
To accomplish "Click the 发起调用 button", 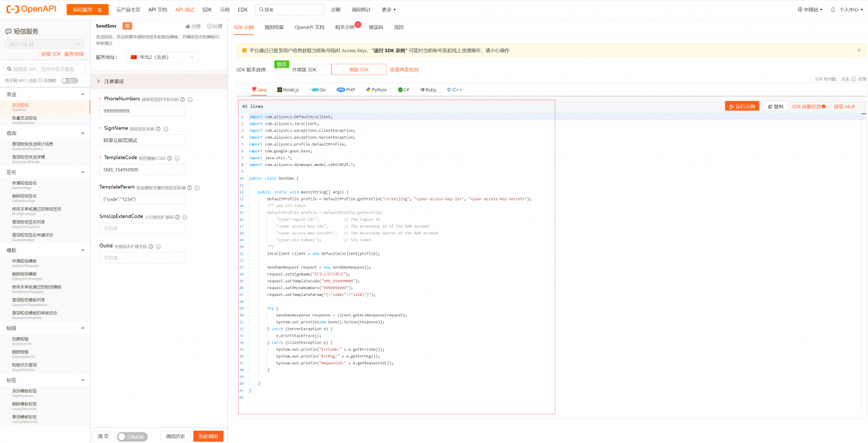I will (208, 437).
